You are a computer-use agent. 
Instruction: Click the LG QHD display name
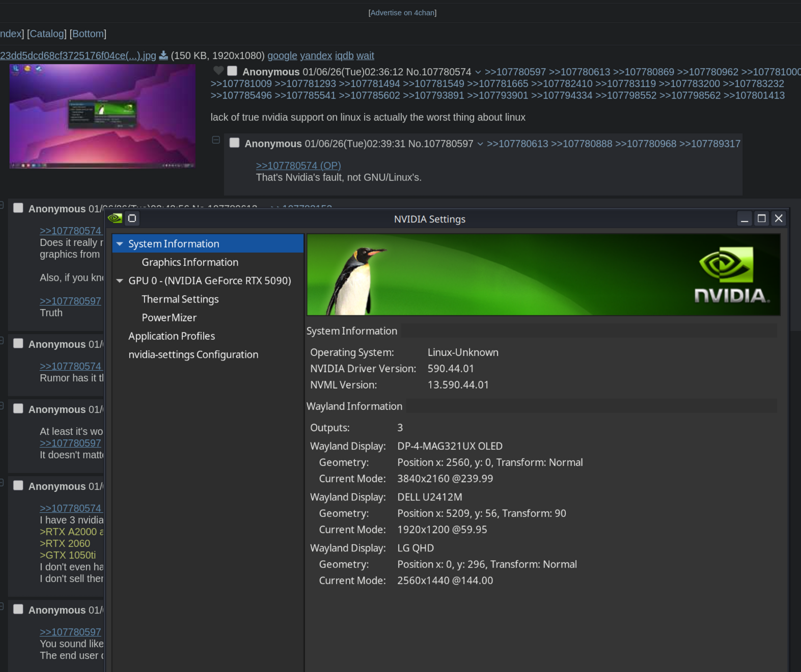click(416, 548)
